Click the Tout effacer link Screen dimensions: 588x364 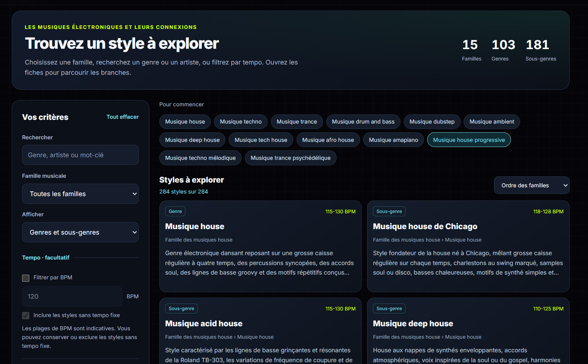click(x=123, y=117)
